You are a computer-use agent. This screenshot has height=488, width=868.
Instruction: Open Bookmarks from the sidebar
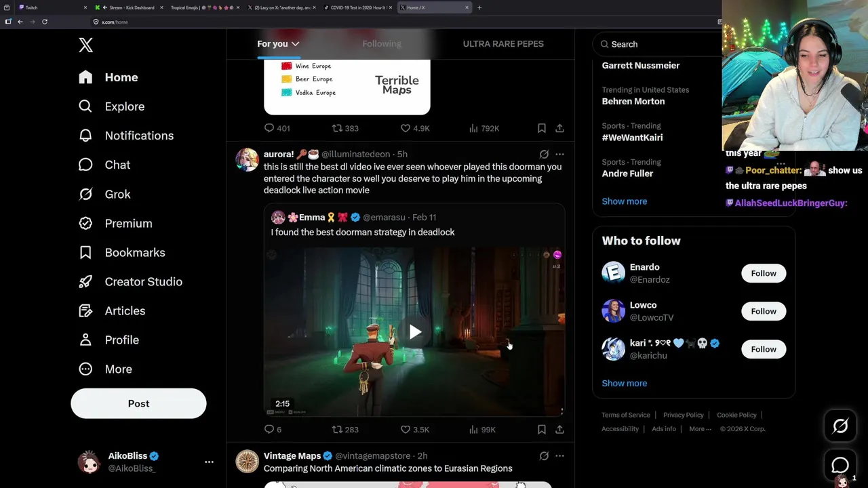[121, 252]
